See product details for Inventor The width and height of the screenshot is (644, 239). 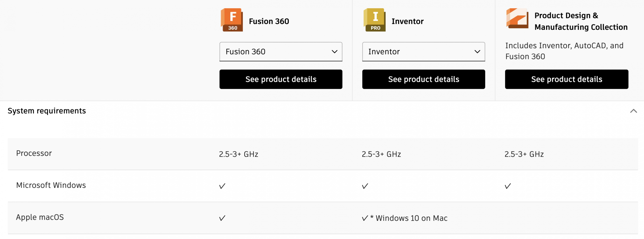coord(424,79)
